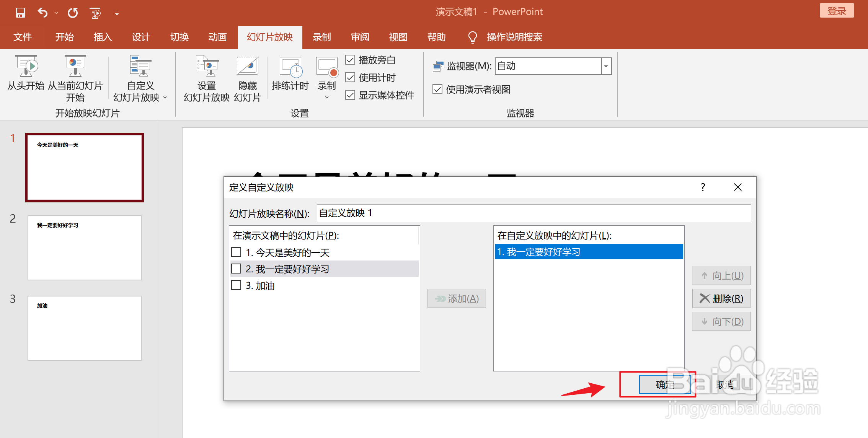Viewport: 868px width, 438px height.
Task: Start slideshow with 从头开始 icon
Action: (x=26, y=65)
